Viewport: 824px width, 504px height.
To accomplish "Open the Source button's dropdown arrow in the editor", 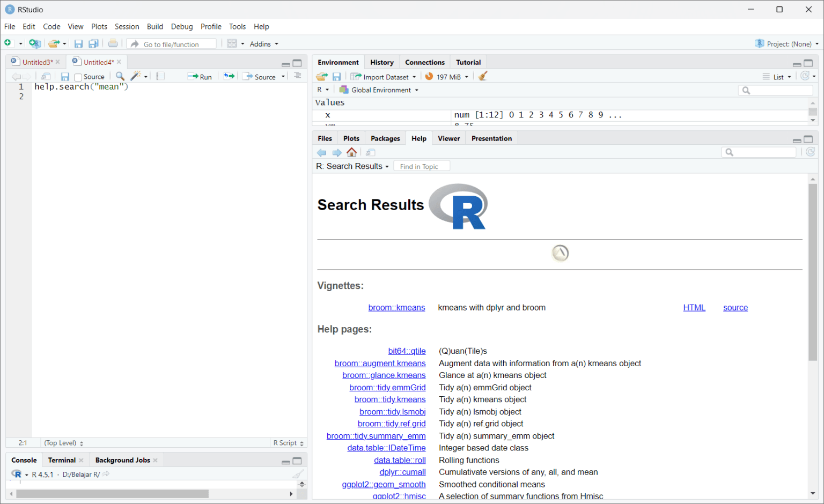I will click(x=283, y=77).
